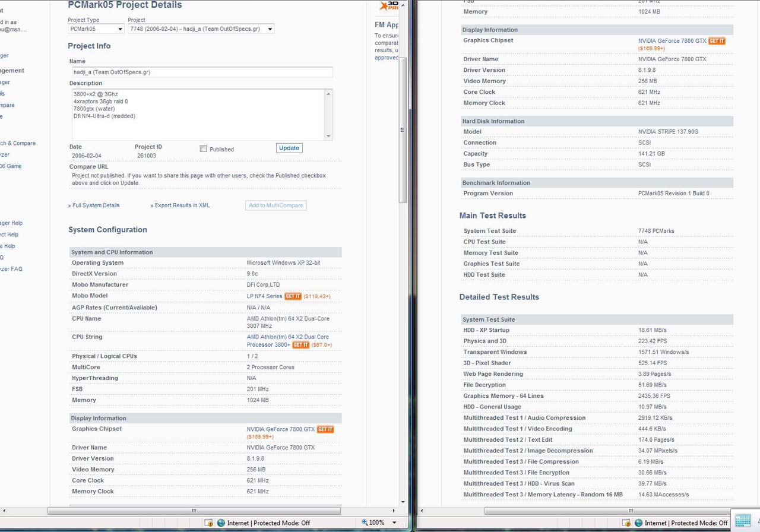Screen dimensions: 760x532
Task: Click 'PCMark05 Revision 1 Build 0' value
Action: coord(673,194)
